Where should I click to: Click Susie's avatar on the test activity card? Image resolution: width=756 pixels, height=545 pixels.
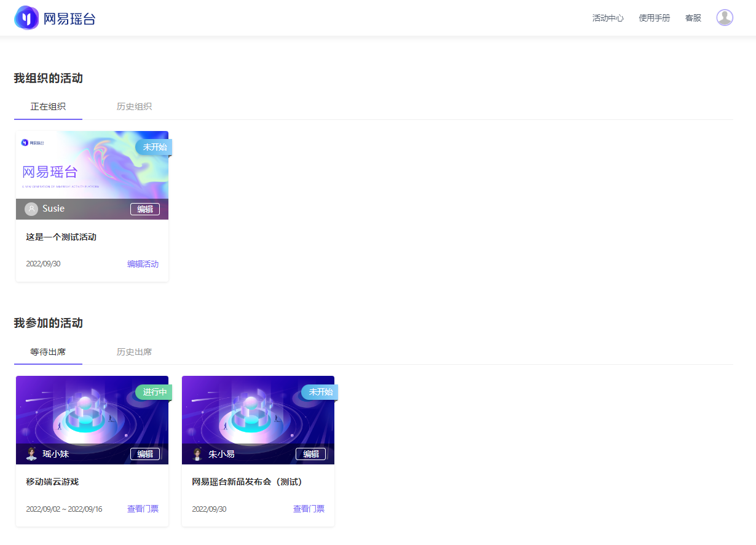click(x=31, y=209)
